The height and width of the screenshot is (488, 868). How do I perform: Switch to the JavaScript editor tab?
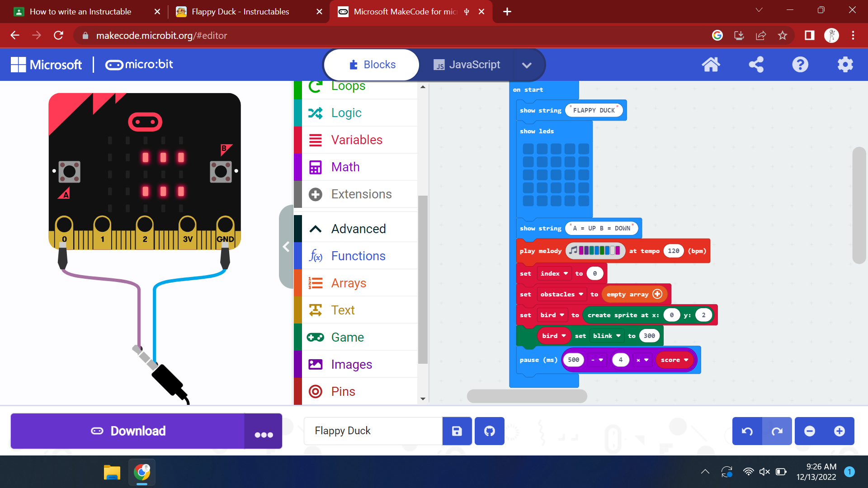[467, 65]
